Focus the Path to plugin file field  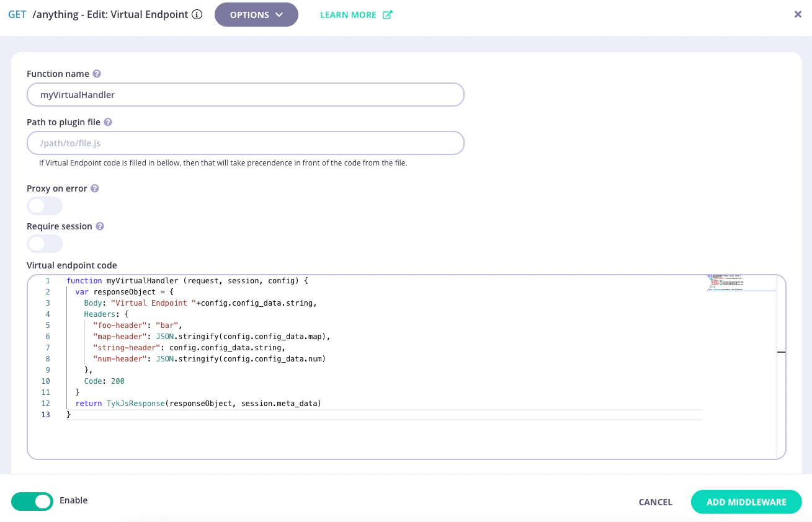(245, 143)
